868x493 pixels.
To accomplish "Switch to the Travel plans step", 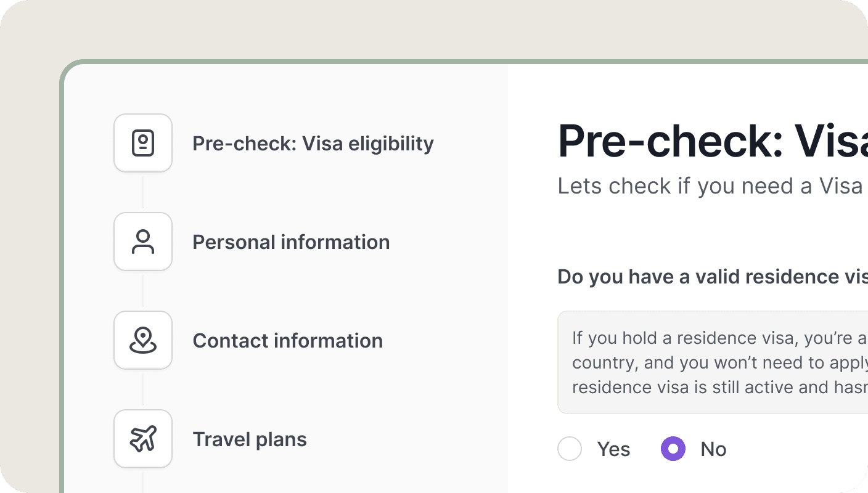I will pyautogui.click(x=250, y=439).
